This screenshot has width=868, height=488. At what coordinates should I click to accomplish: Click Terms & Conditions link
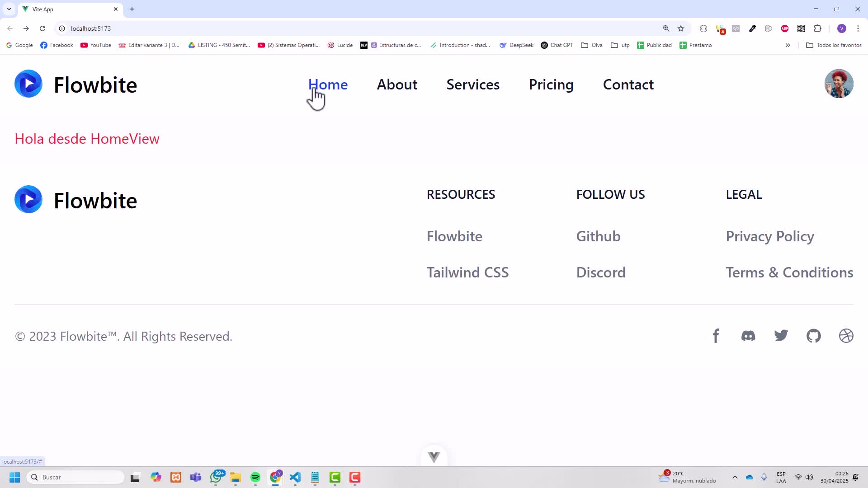789,272
